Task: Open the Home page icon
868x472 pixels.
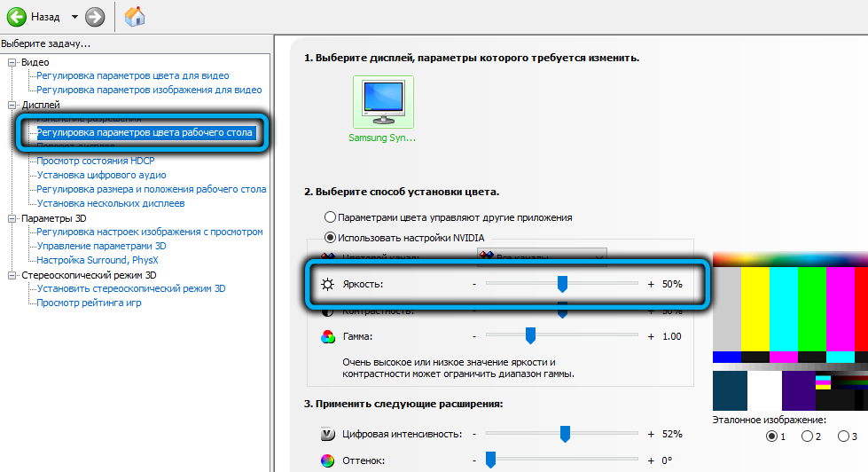Action: (136, 17)
